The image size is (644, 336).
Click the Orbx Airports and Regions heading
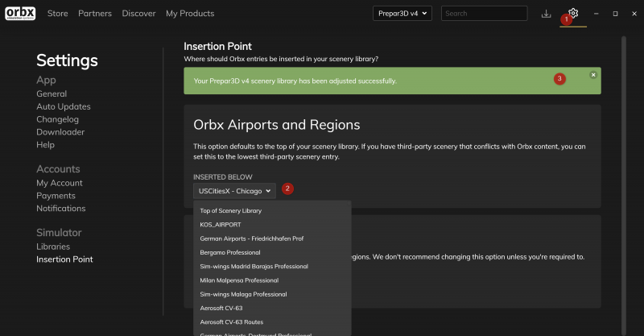pyautogui.click(x=276, y=125)
